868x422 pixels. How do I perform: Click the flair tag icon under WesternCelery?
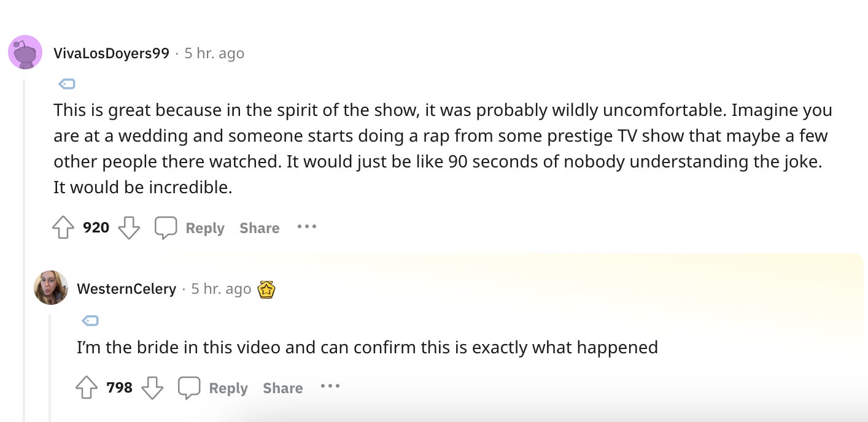[x=90, y=320]
